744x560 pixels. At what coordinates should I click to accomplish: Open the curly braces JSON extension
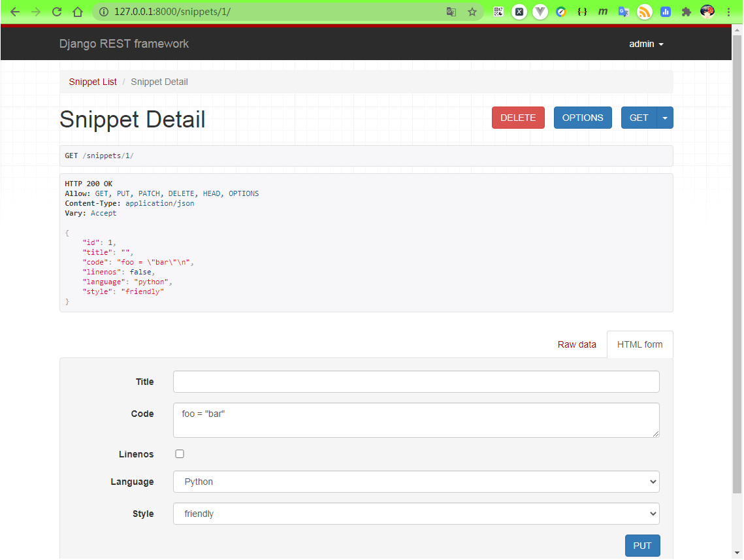point(582,12)
